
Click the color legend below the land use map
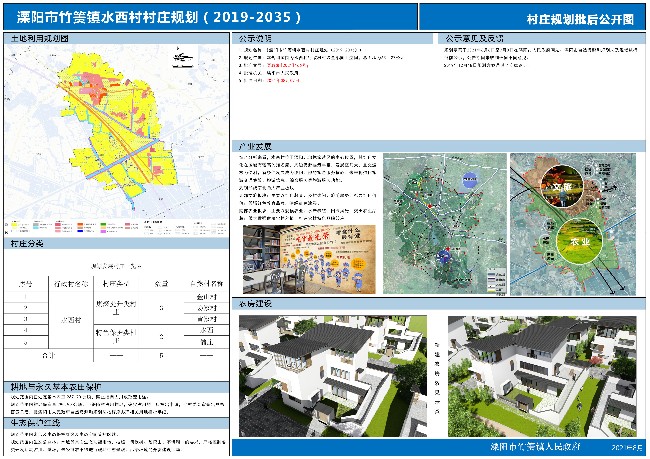(x=116, y=228)
